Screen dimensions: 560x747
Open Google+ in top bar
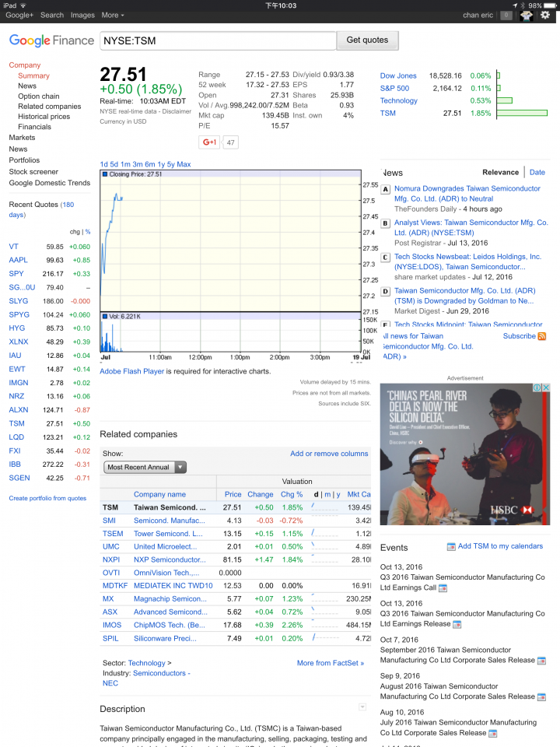click(19, 16)
